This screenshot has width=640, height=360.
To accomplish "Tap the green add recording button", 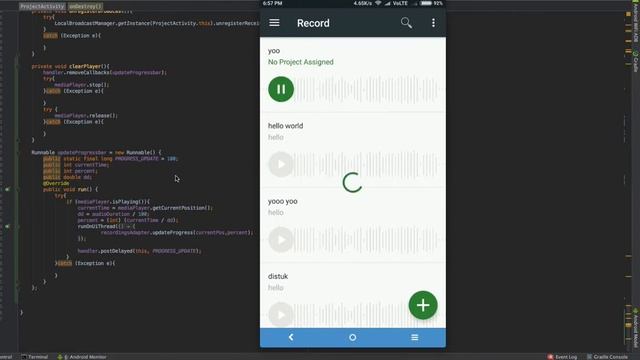I will tap(423, 305).
